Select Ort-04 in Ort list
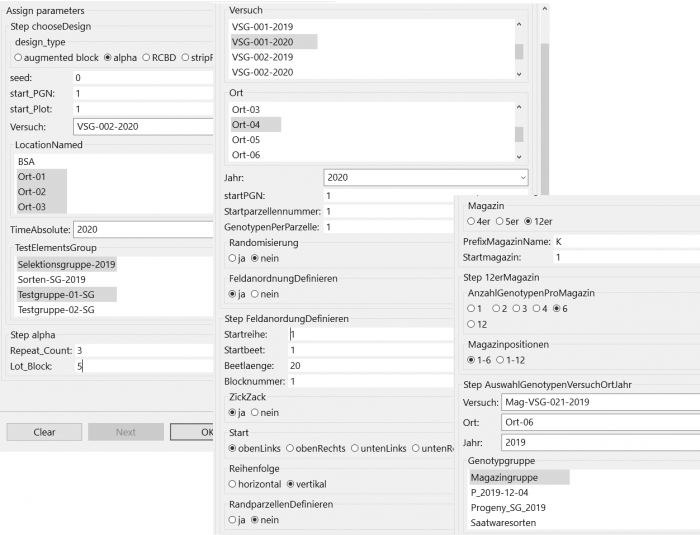Screen dimensions: 700x535 coord(256,125)
